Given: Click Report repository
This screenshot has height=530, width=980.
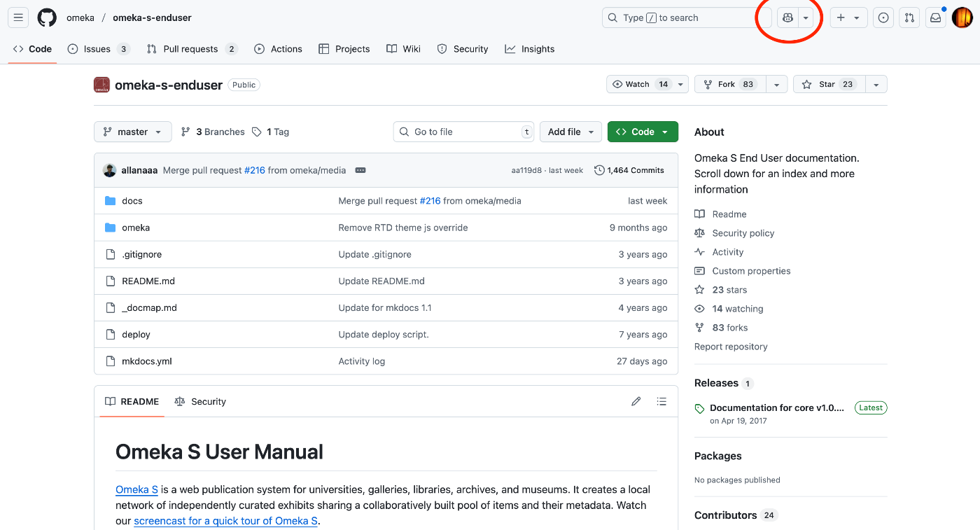Looking at the screenshot, I should pyautogui.click(x=731, y=347).
